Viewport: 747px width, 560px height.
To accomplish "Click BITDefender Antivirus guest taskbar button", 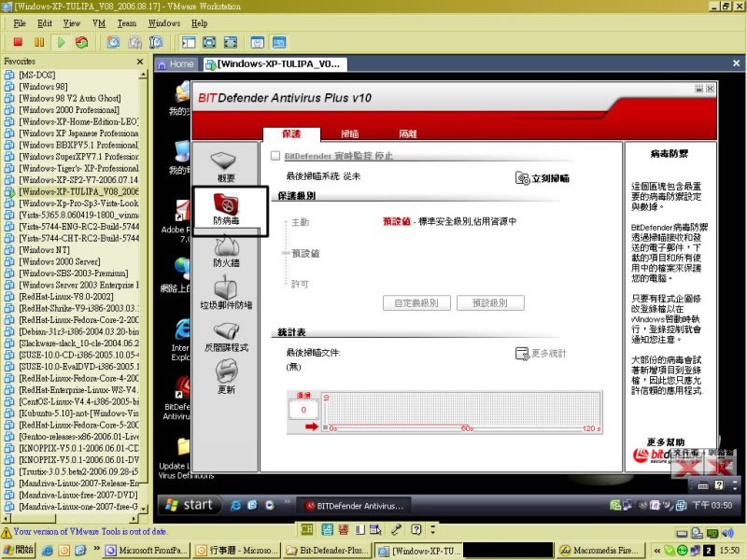I will click(355, 506).
